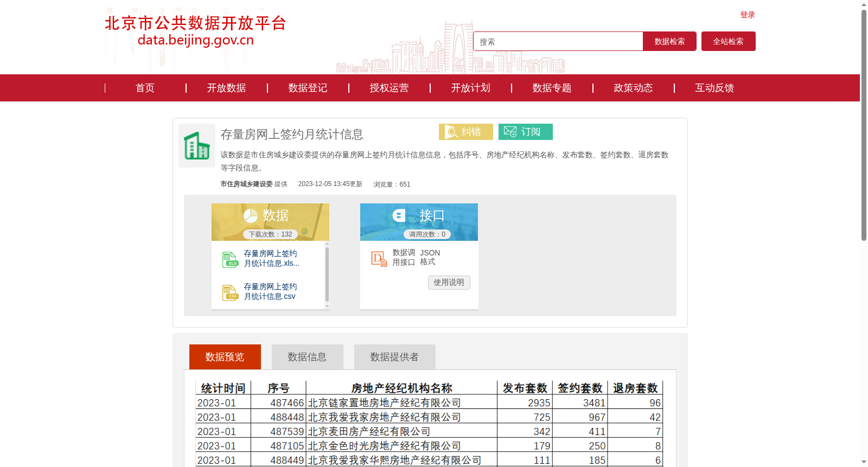Image resolution: width=868 pixels, height=467 pixels.
Task: Click column header 退房套数
Action: pyautogui.click(x=635, y=388)
